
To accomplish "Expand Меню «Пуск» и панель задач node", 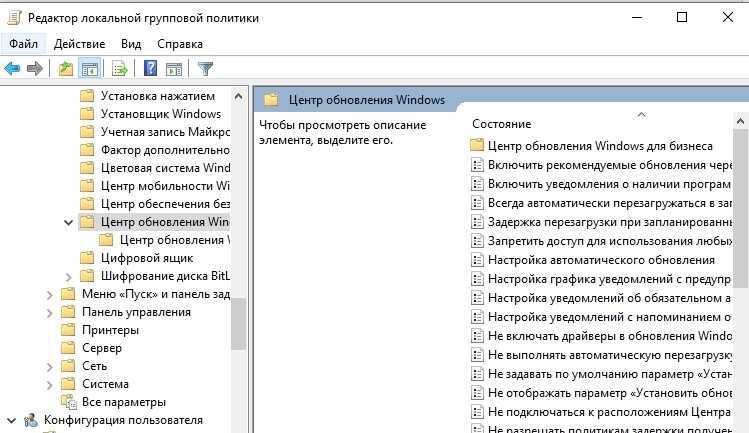I will pos(49,295).
